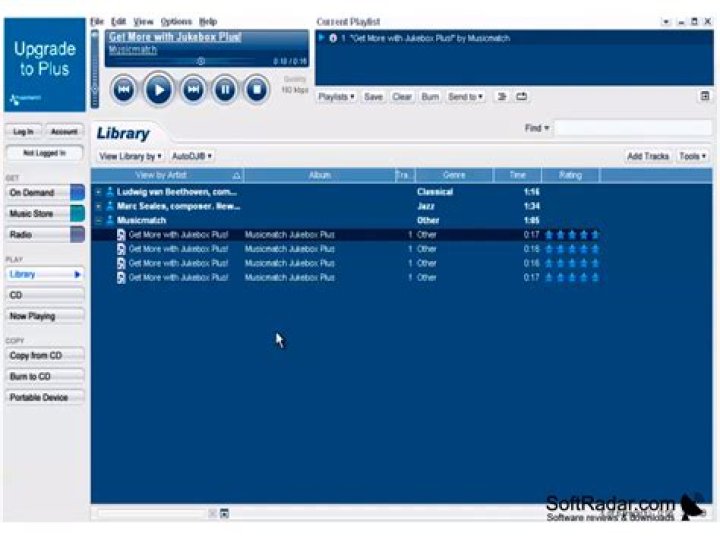Expand the Marc Seales artist node
This screenshot has height=539, width=720.
(x=98, y=206)
